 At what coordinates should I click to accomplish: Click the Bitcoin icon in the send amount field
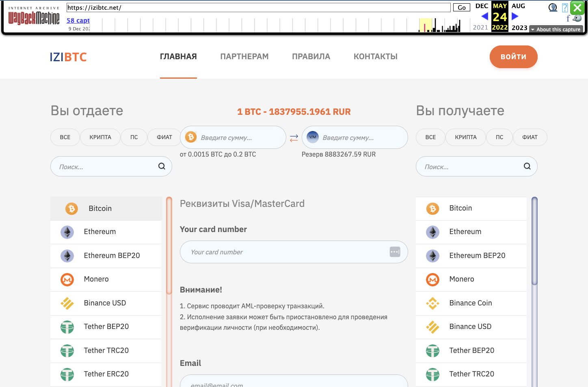click(x=191, y=137)
